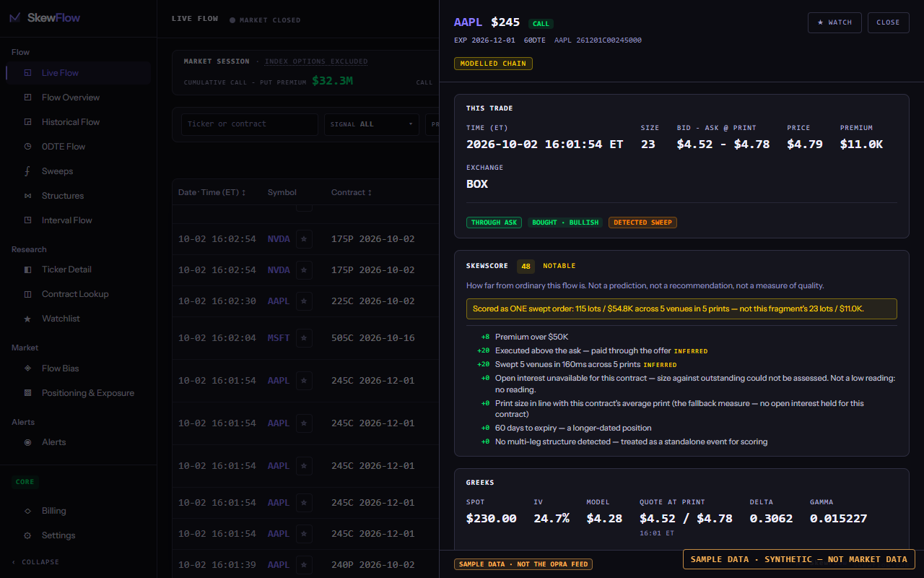Click the SkewScore value 48
Viewport: 924px width, 578px height.
526,266
